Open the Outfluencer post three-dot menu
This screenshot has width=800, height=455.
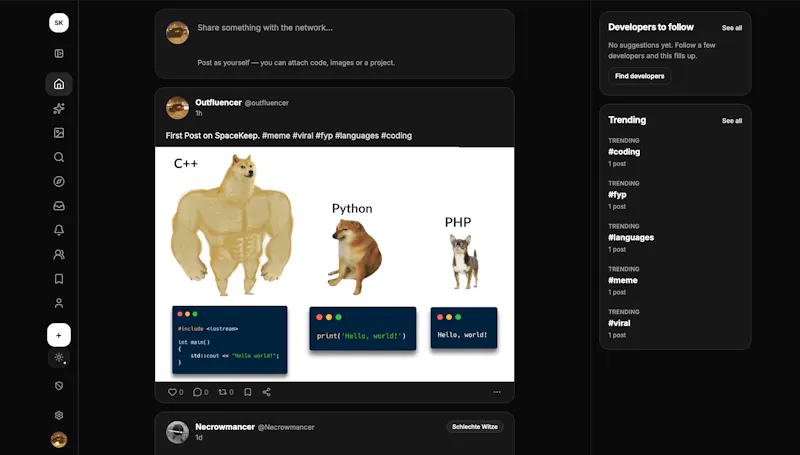click(x=497, y=392)
